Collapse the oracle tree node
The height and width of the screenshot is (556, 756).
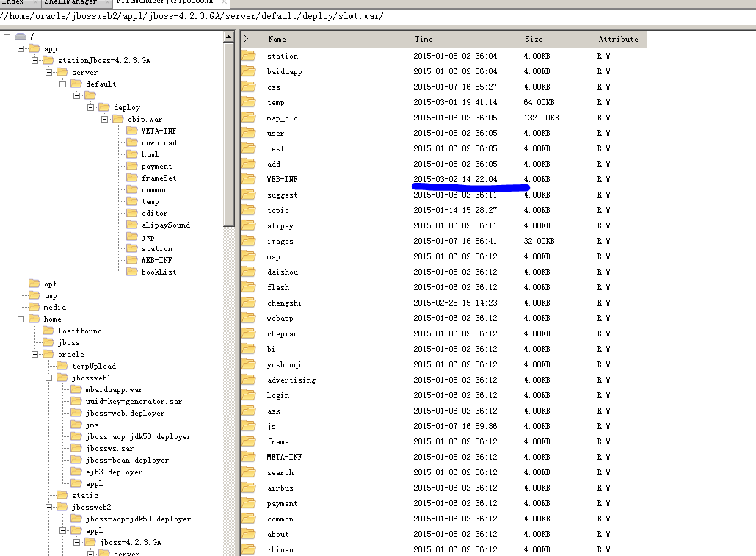tap(34, 354)
